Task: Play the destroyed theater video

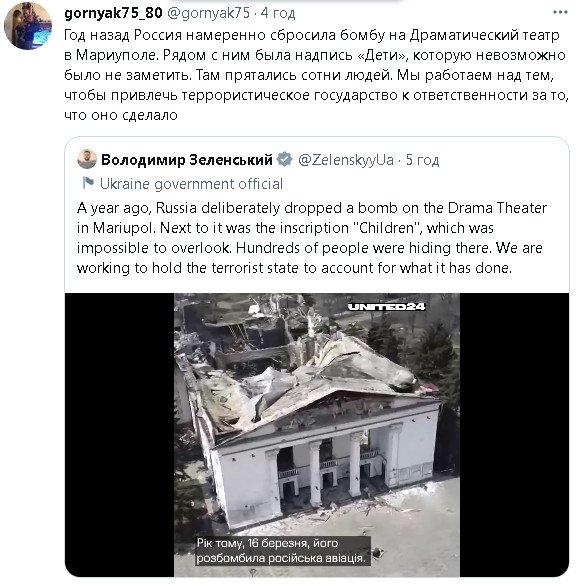Action: pos(317,435)
